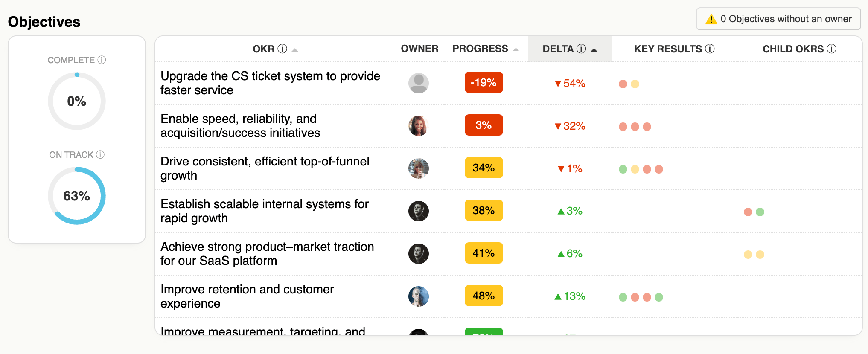Open 'Establish scalable internal systems' objective
The width and height of the screenshot is (868, 354).
264,211
